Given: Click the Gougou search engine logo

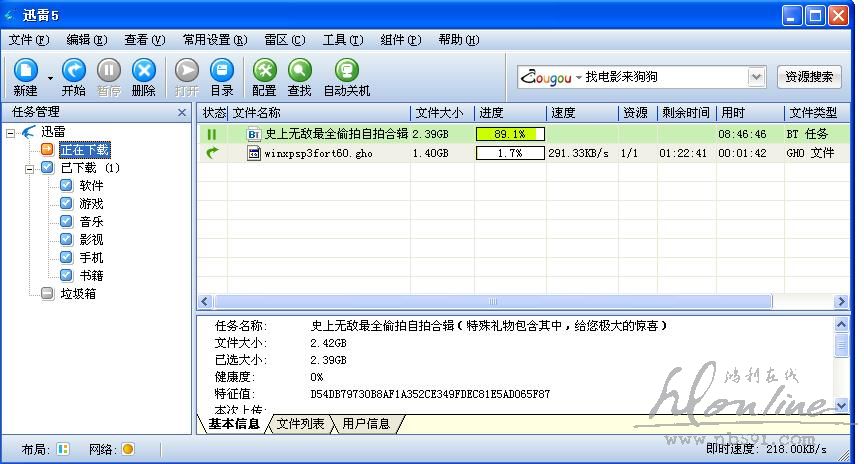Looking at the screenshot, I should point(546,77).
